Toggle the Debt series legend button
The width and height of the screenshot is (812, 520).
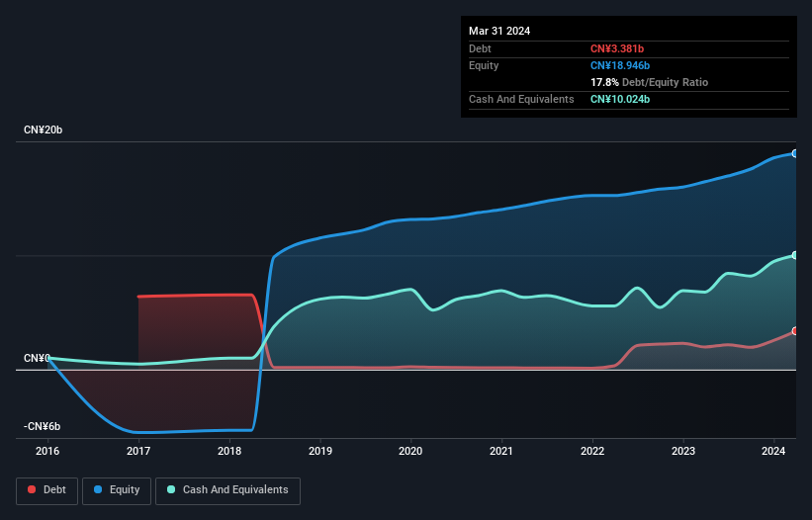[47, 490]
